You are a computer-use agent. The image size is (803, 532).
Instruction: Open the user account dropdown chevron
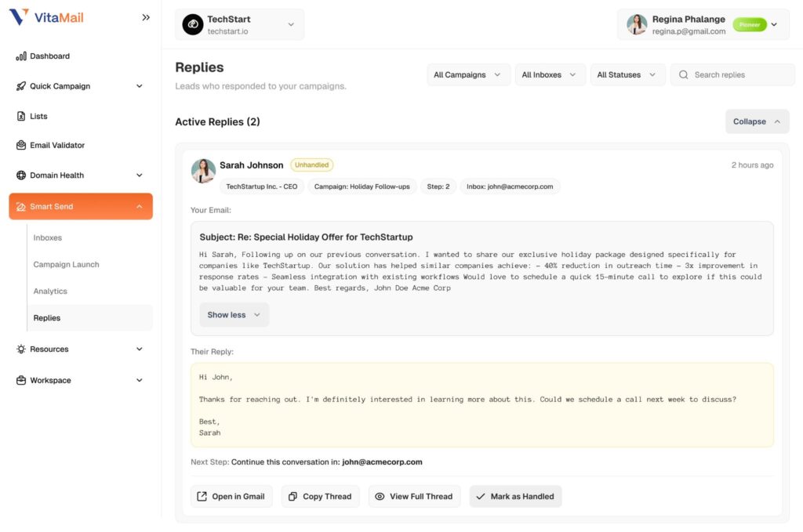point(774,24)
